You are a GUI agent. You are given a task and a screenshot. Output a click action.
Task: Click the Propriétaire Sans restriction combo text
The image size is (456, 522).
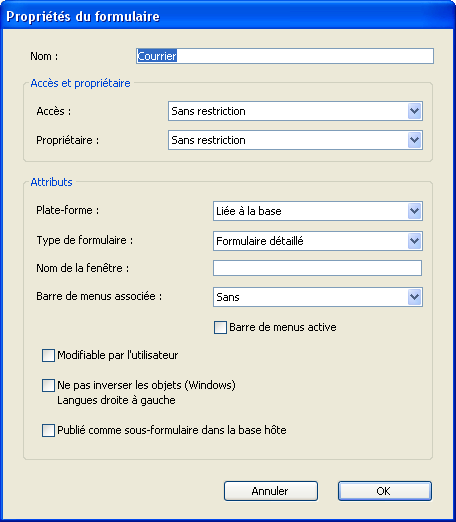tap(208, 140)
